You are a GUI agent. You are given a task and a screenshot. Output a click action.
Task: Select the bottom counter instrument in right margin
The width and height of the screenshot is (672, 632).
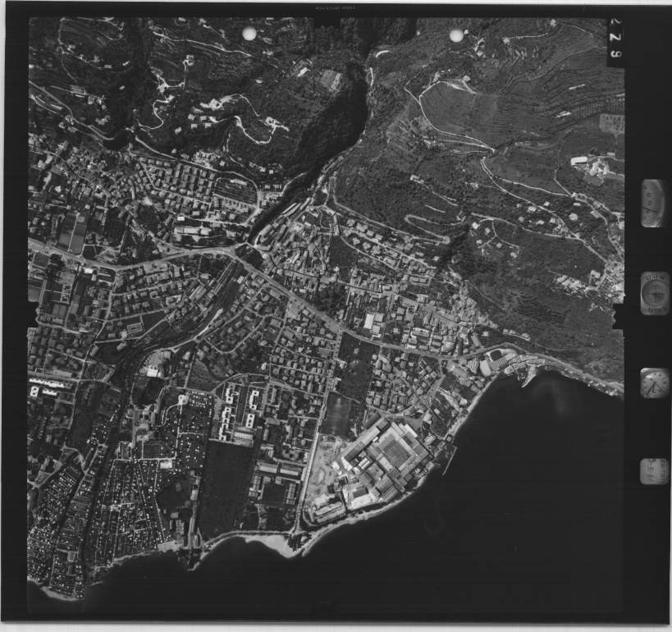tap(654, 471)
